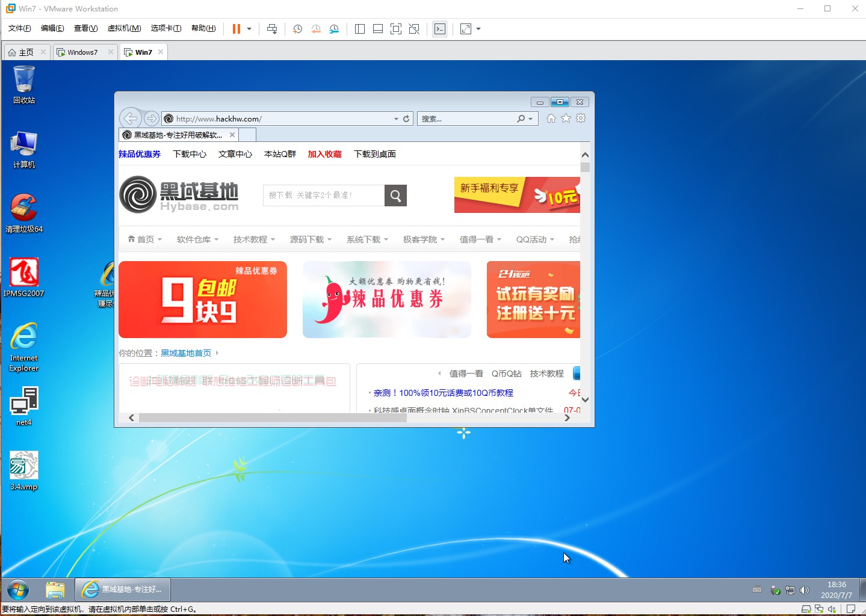
Task: Open IE favorites star
Action: pyautogui.click(x=566, y=119)
